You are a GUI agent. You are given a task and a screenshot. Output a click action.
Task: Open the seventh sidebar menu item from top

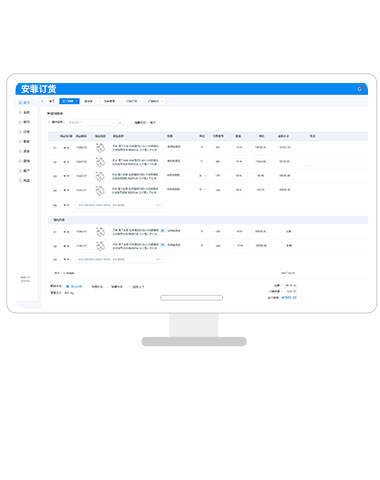[24, 161]
